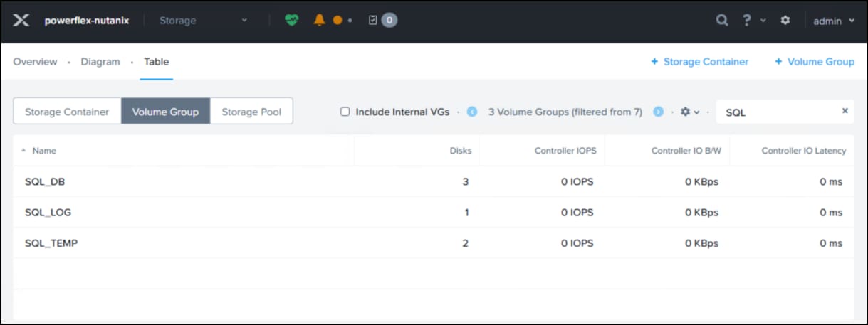868x325 pixels.
Task: Go to previous page with left arrow
Action: click(471, 112)
